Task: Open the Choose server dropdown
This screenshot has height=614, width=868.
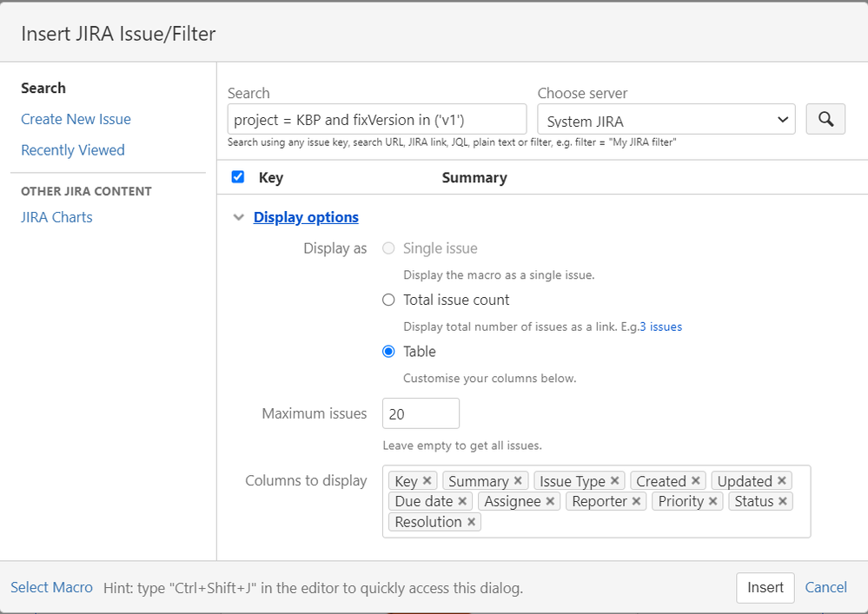Action: [666, 121]
